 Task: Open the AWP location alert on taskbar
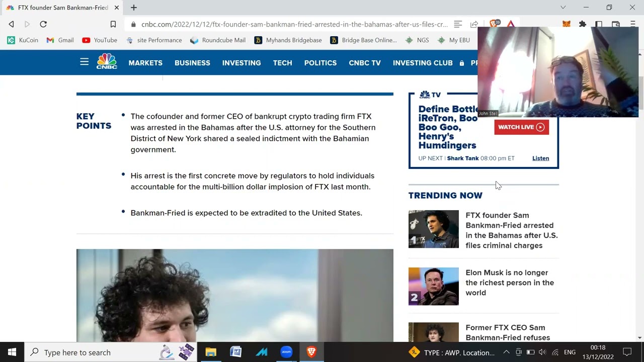click(452, 352)
